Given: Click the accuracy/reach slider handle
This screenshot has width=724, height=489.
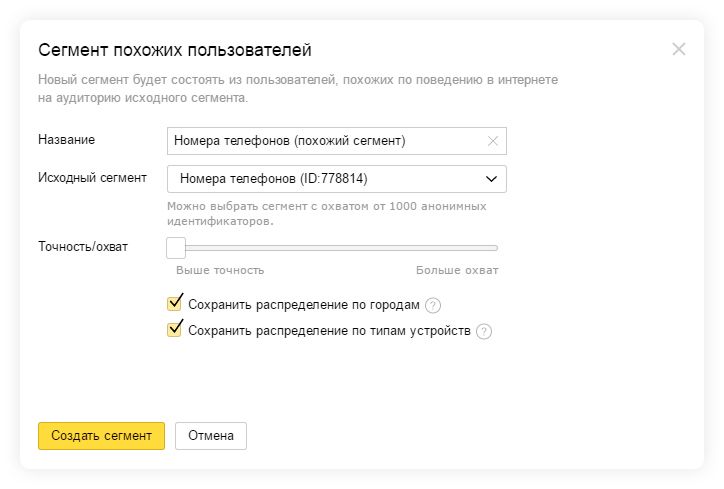Looking at the screenshot, I should tap(176, 247).
